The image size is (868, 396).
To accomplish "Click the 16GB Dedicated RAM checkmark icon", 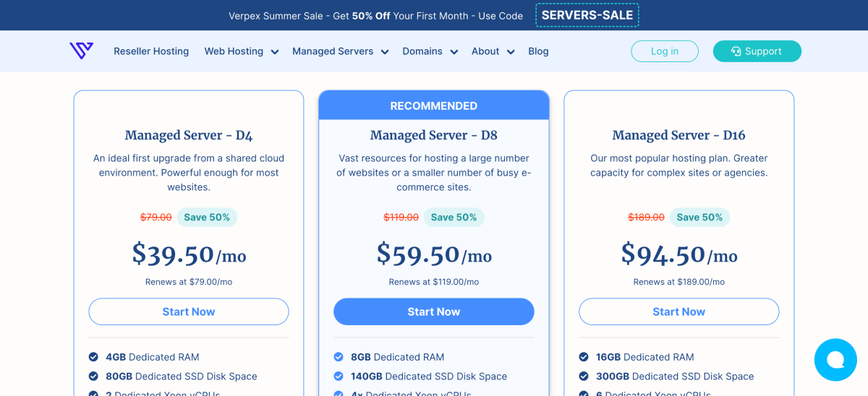I will coord(584,357).
